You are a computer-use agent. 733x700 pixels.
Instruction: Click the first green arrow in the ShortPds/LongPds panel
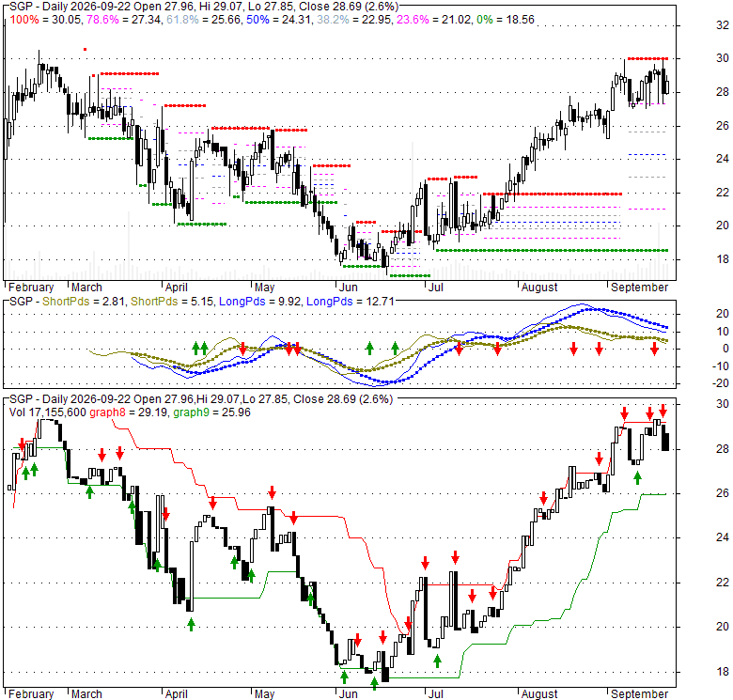point(195,348)
